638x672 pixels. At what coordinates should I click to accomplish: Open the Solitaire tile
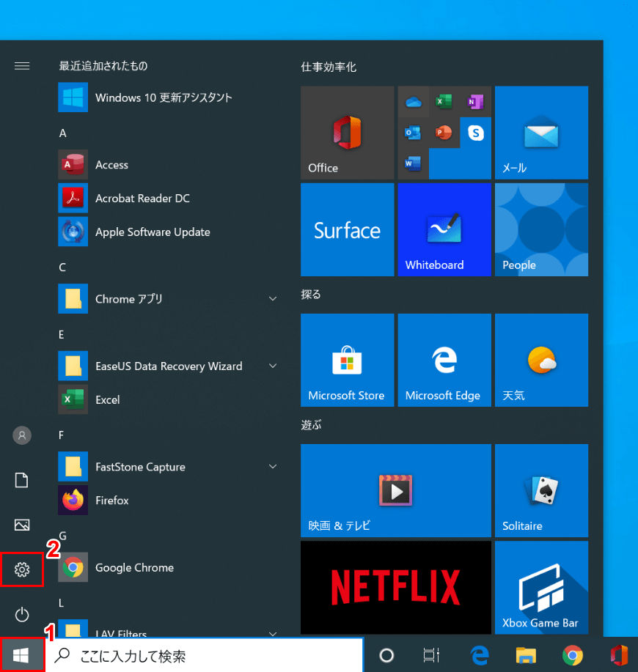pos(541,490)
